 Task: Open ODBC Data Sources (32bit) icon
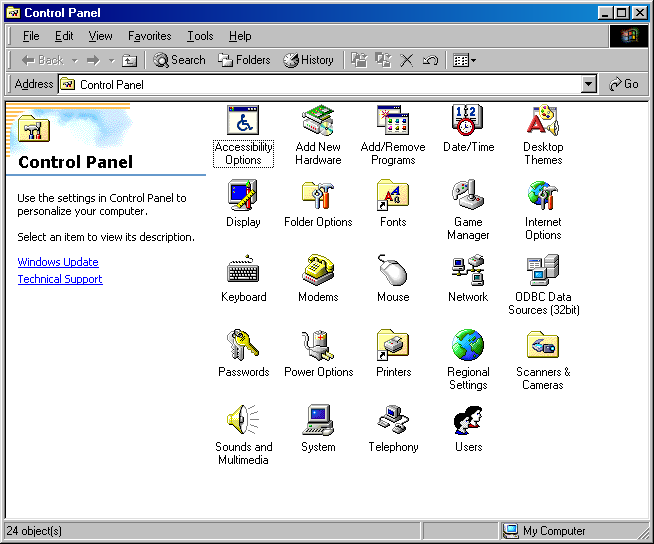(543, 270)
